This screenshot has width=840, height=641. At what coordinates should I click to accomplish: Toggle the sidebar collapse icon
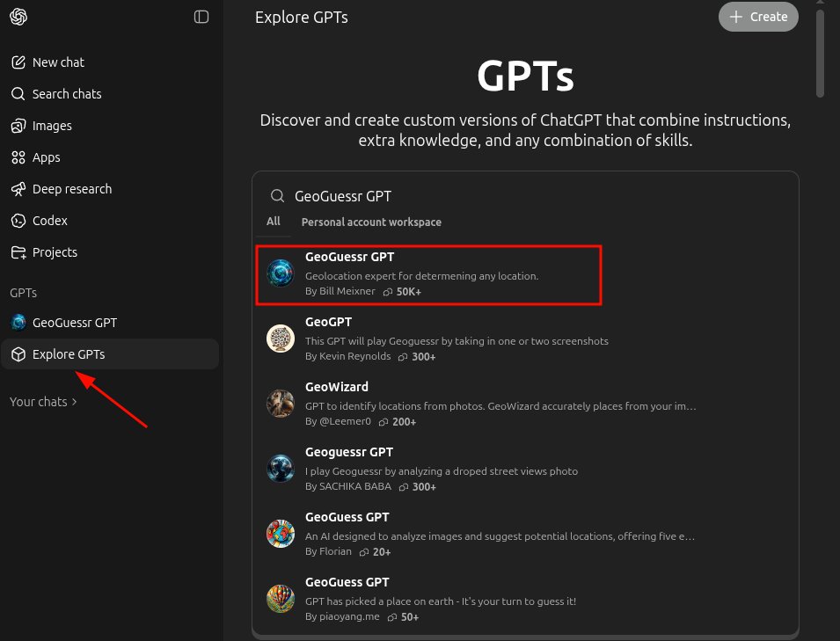(201, 17)
